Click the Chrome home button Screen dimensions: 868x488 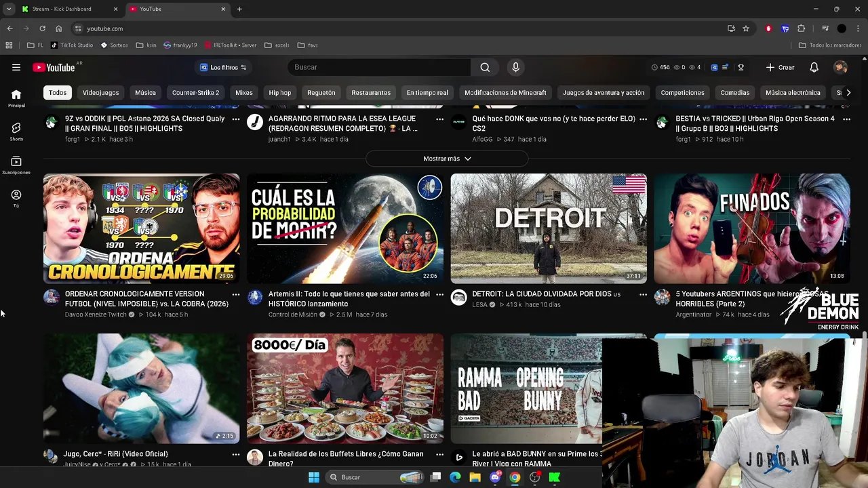click(x=58, y=28)
